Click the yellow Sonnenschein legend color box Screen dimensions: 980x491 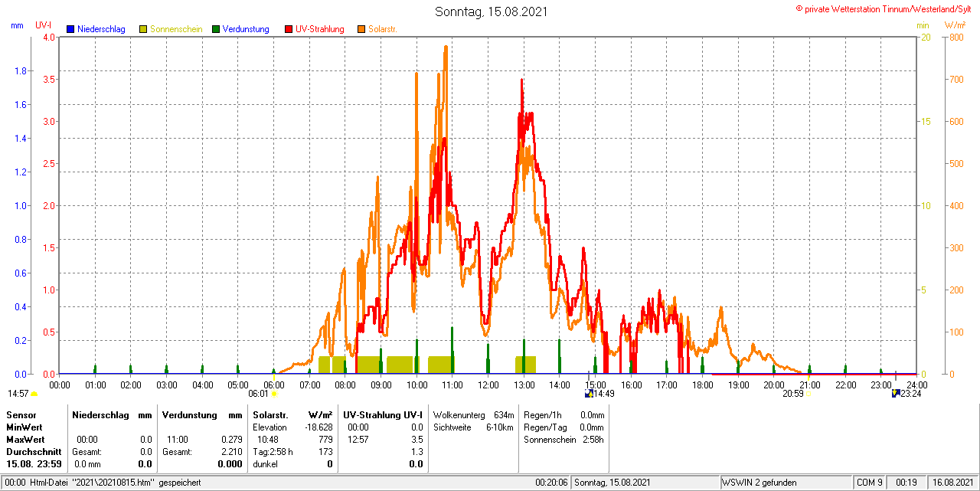click(143, 29)
